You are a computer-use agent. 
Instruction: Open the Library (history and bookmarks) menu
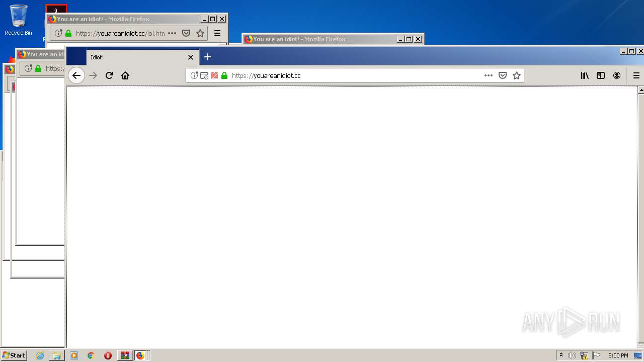pyautogui.click(x=585, y=75)
